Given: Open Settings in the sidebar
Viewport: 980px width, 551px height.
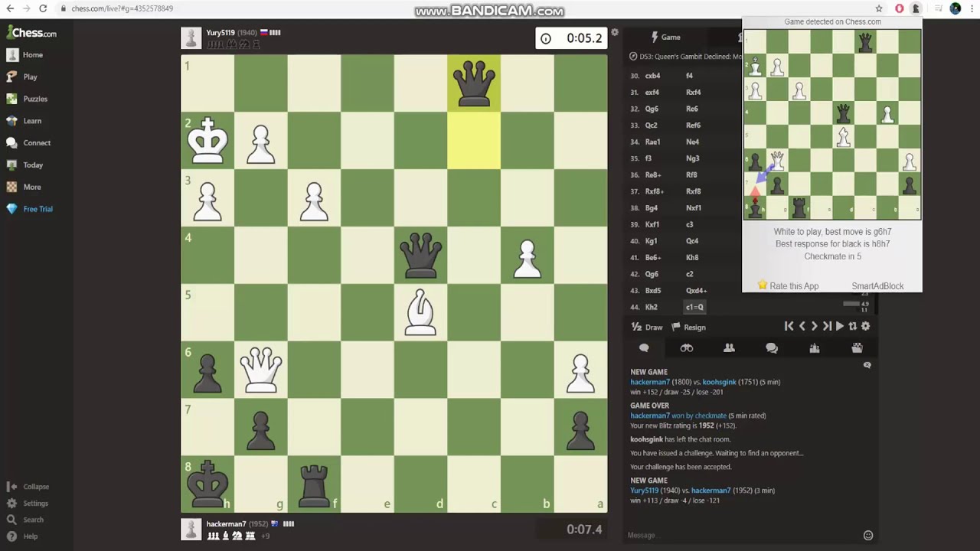Looking at the screenshot, I should pyautogui.click(x=28, y=504).
